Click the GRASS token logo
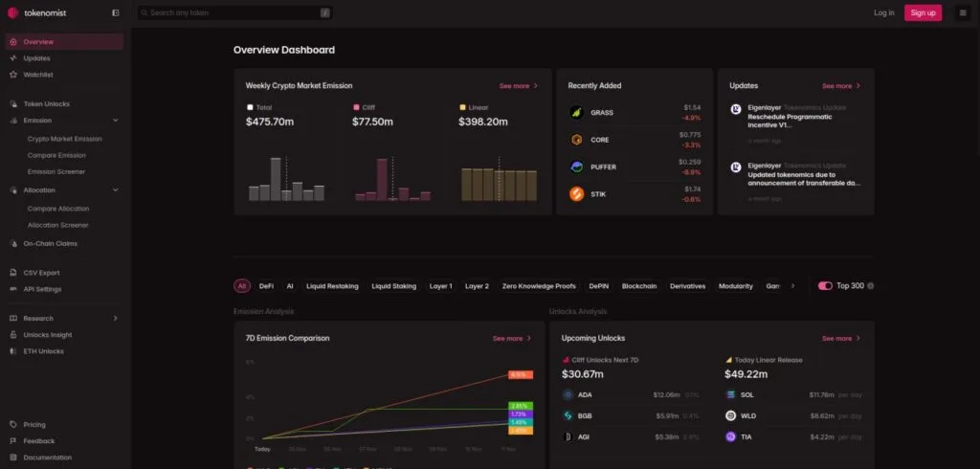 [x=576, y=113]
